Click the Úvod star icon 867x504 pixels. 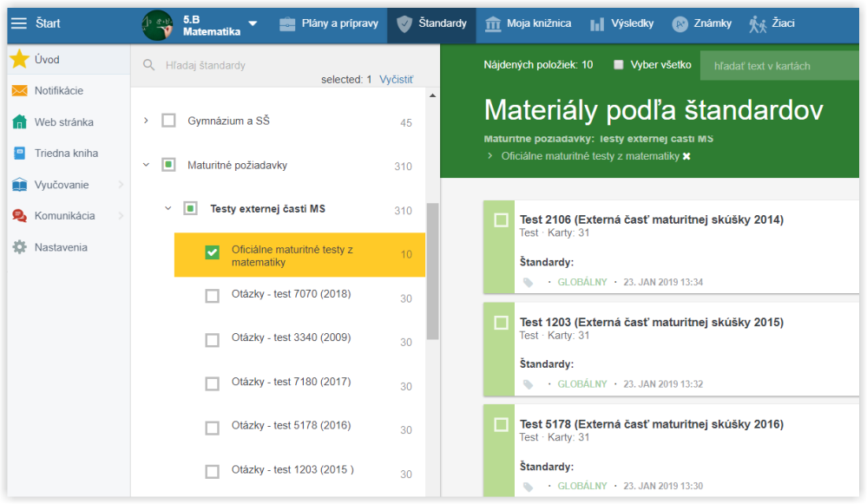pos(19,59)
